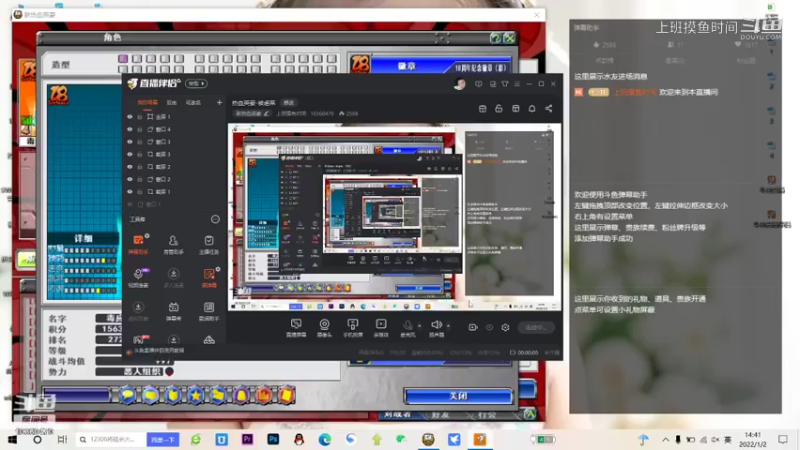Open streaming settings gear
The image size is (800, 450).
tap(505, 328)
